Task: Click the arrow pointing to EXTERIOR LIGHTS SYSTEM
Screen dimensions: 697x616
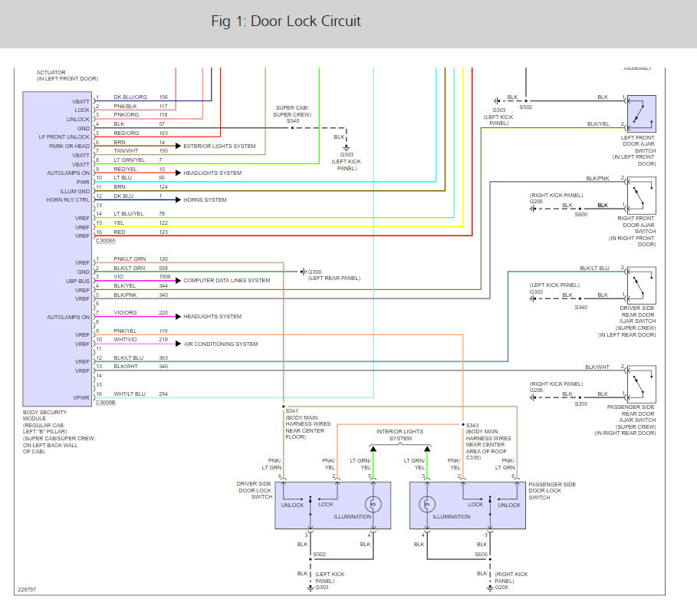Action: click(x=178, y=146)
